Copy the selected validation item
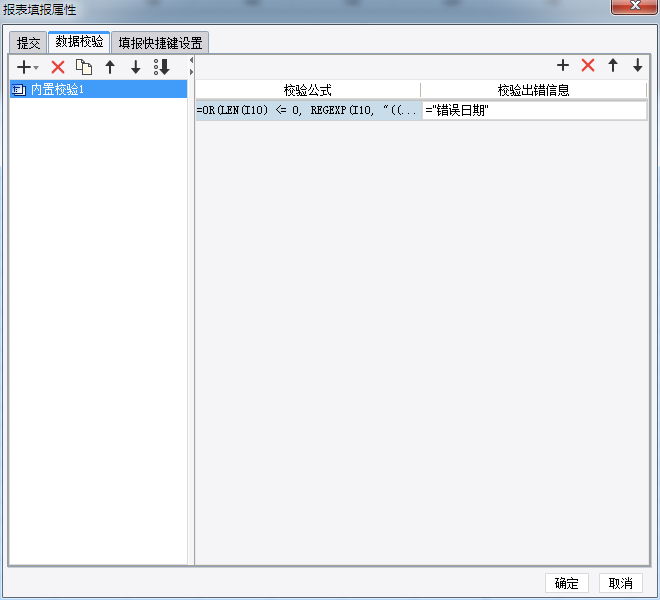The height and width of the screenshot is (600, 660). tap(84, 67)
